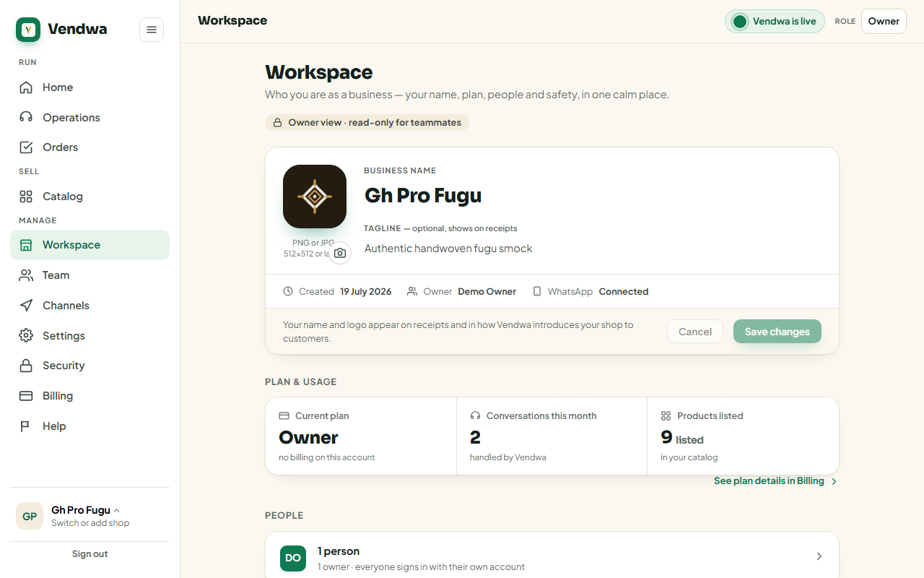Click the DO owner avatar

(x=293, y=558)
